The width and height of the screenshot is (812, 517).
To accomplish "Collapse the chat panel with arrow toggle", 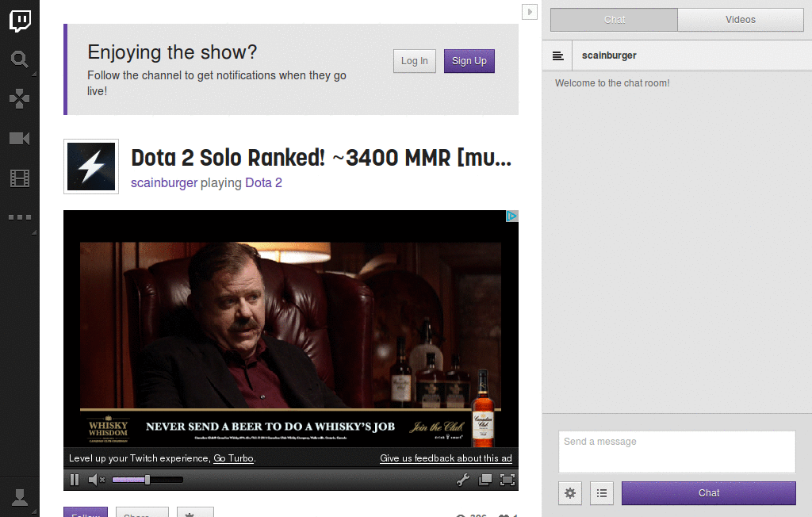I will pos(529,12).
